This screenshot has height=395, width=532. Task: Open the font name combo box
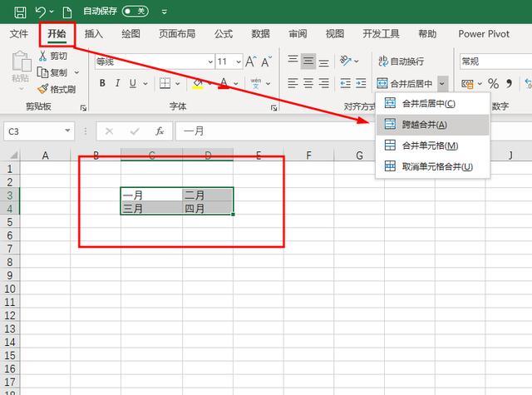155,62
